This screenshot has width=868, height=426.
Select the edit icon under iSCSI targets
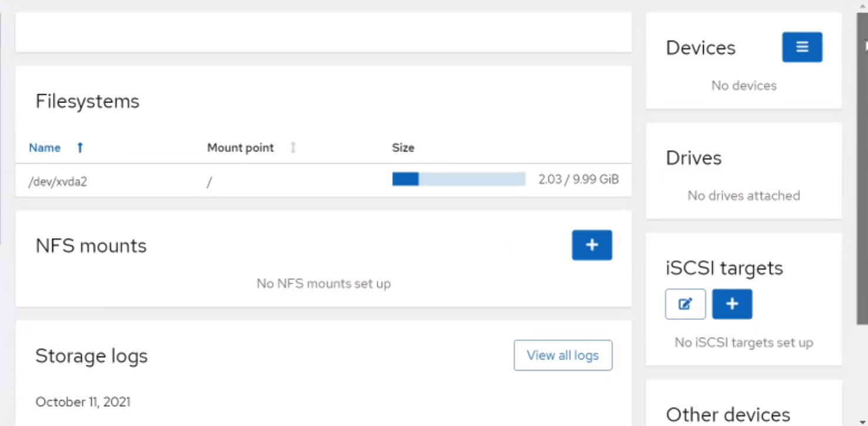pyautogui.click(x=684, y=304)
